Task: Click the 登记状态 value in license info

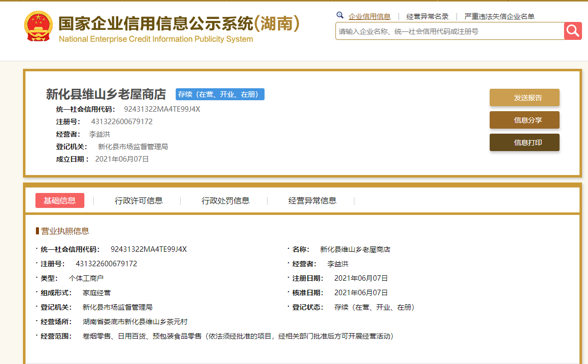Action: (375, 308)
